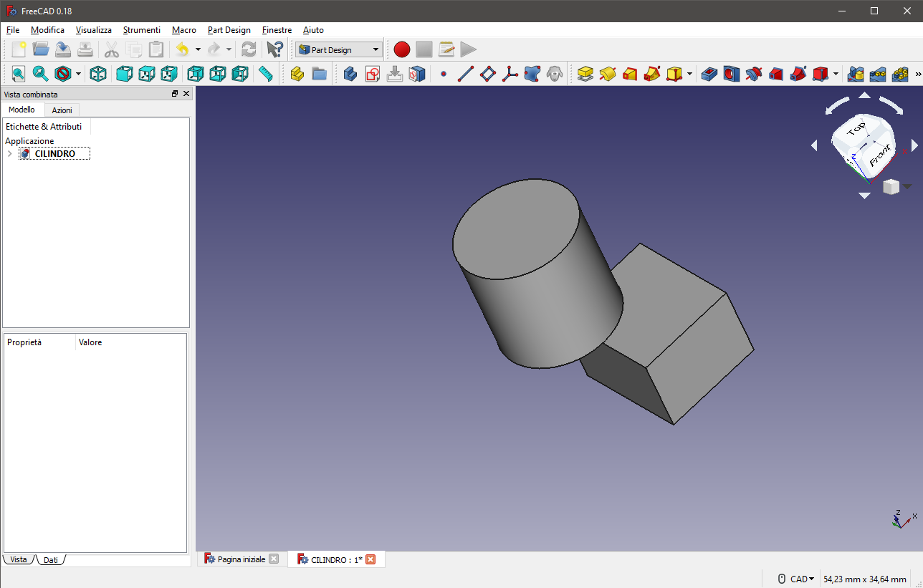Screen dimensions: 923x588
Task: Create a datum plane
Action: click(x=488, y=74)
